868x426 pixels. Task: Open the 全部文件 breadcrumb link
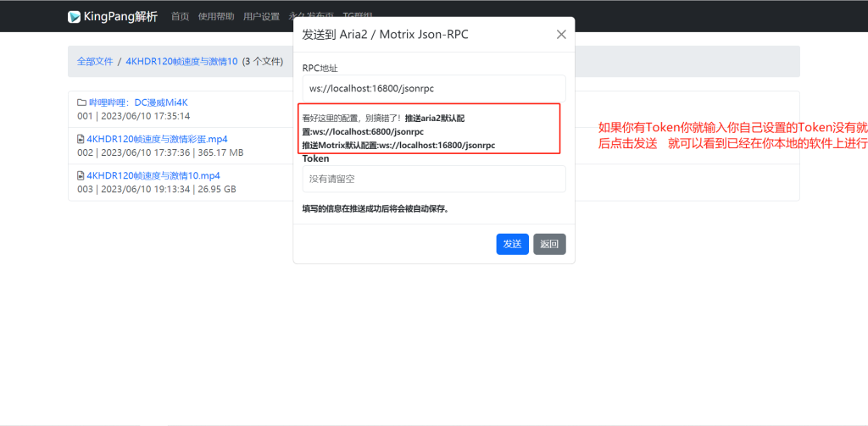pos(95,62)
